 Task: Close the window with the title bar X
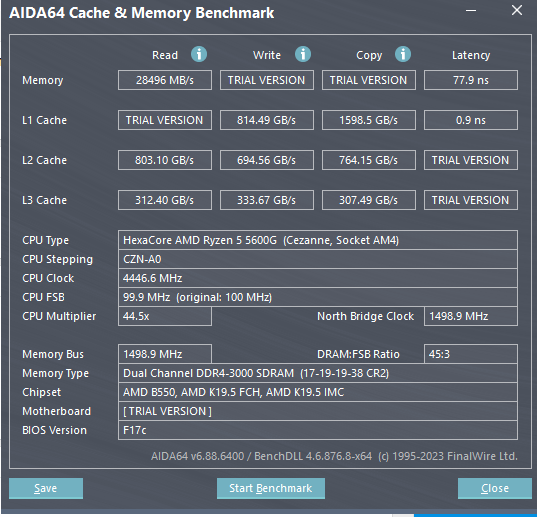pyautogui.click(x=517, y=10)
